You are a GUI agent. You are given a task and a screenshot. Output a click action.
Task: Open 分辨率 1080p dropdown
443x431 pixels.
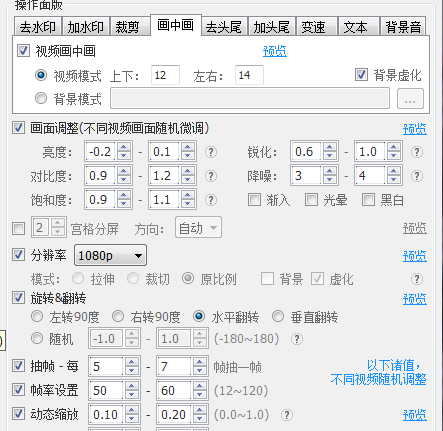pyautogui.click(x=110, y=255)
